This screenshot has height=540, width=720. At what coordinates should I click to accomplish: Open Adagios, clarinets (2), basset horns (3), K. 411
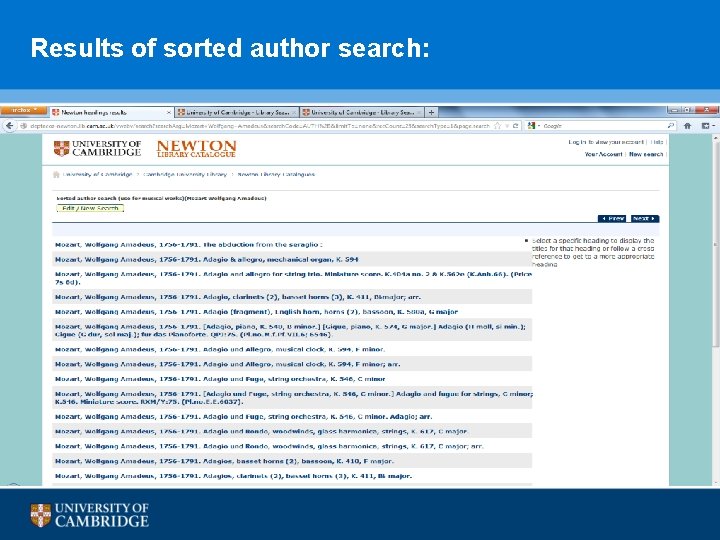pos(233,476)
